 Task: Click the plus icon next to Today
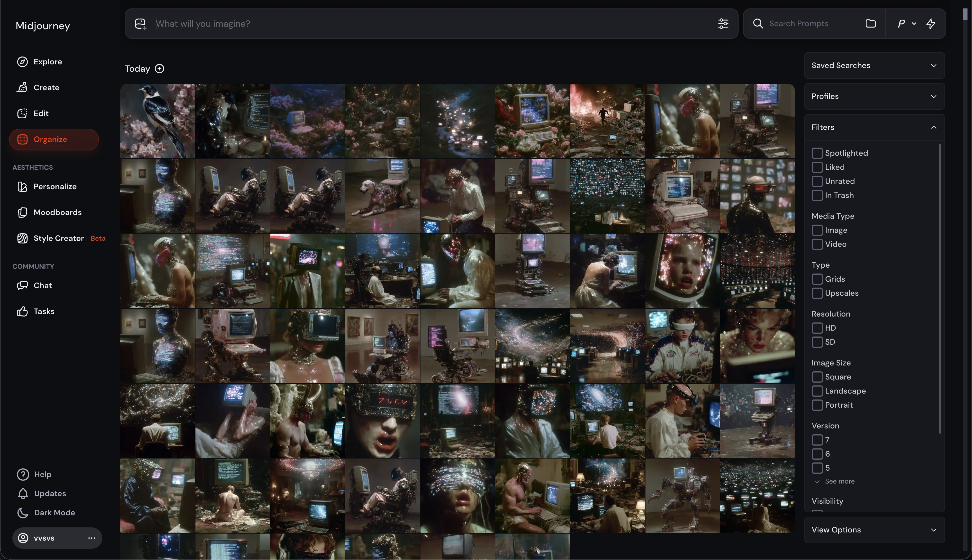[x=159, y=69]
